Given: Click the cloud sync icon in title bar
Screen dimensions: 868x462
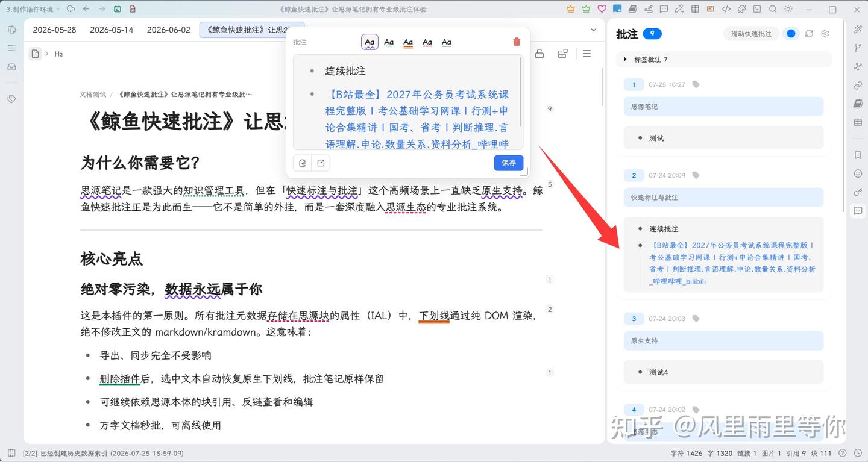Looking at the screenshot, I should pos(71,9).
